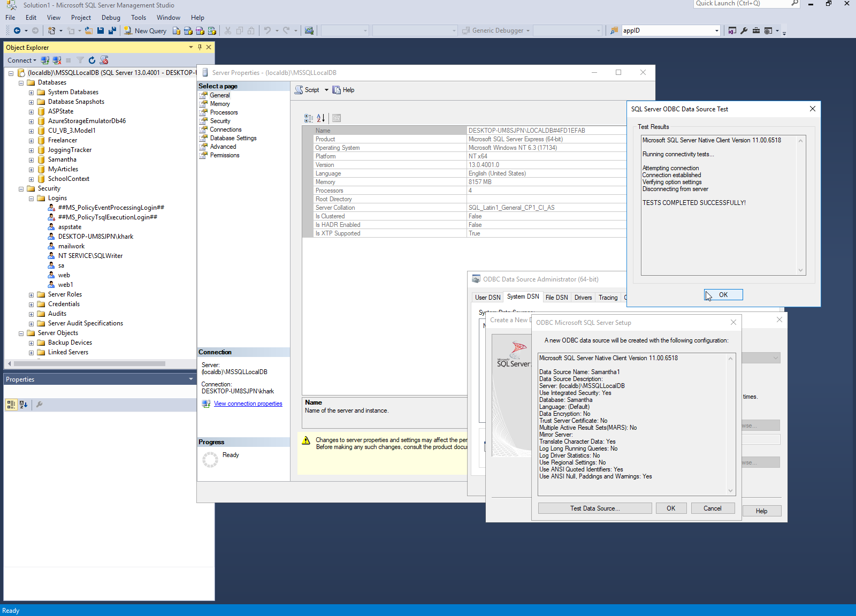The image size is (856, 616).
Task: Start a New Query
Action: [145, 31]
